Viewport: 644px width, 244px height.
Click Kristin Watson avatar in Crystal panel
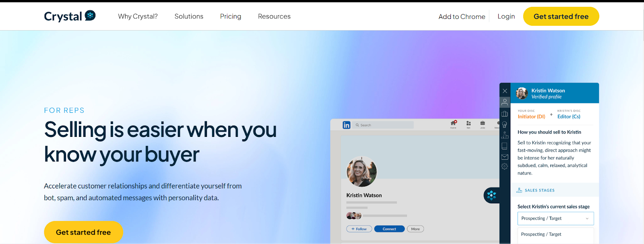tap(522, 93)
